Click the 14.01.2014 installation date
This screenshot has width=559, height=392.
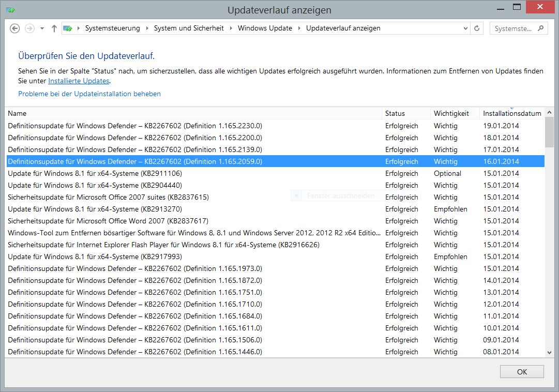[x=501, y=280]
